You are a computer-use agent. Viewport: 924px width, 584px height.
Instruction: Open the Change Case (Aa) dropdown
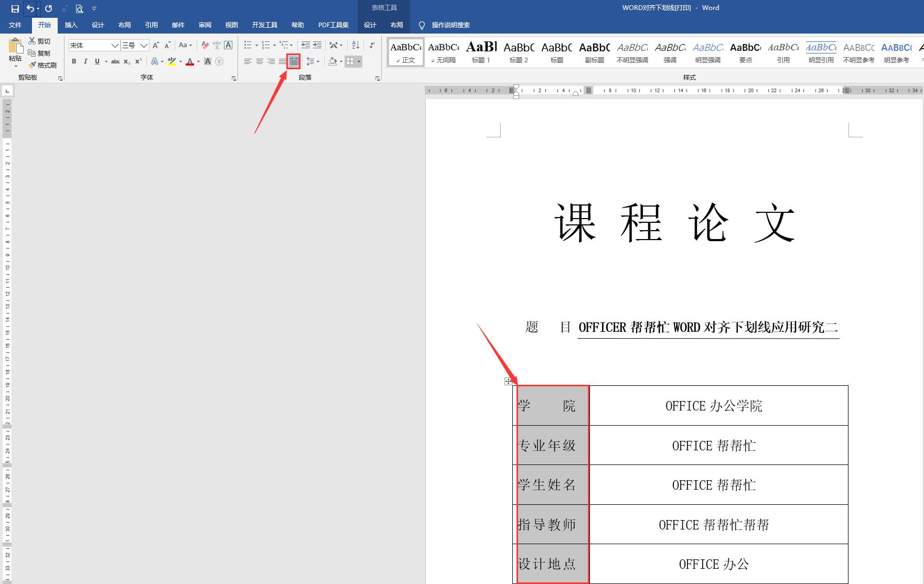[185, 45]
